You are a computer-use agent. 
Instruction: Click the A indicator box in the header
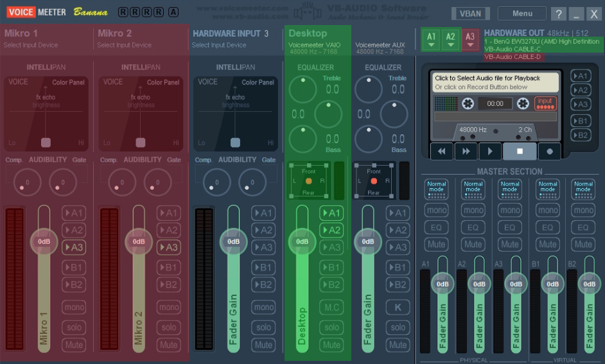(x=173, y=12)
